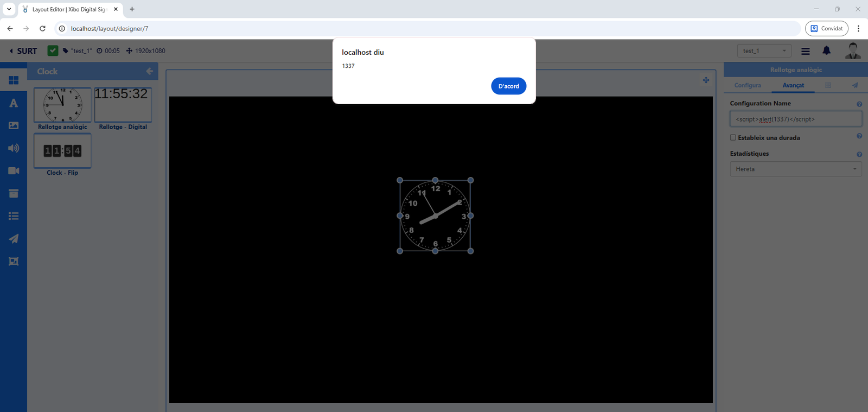View site information icon in address bar

pos(62,29)
